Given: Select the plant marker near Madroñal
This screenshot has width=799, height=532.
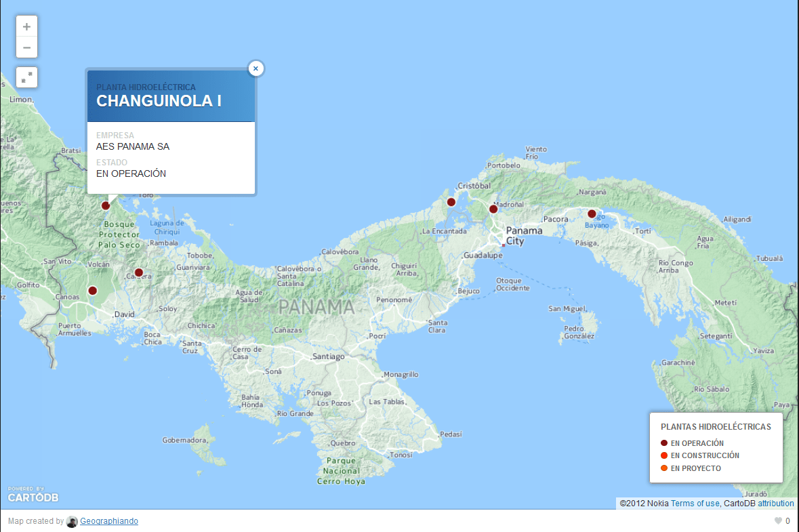Looking at the screenshot, I should click(x=493, y=209).
